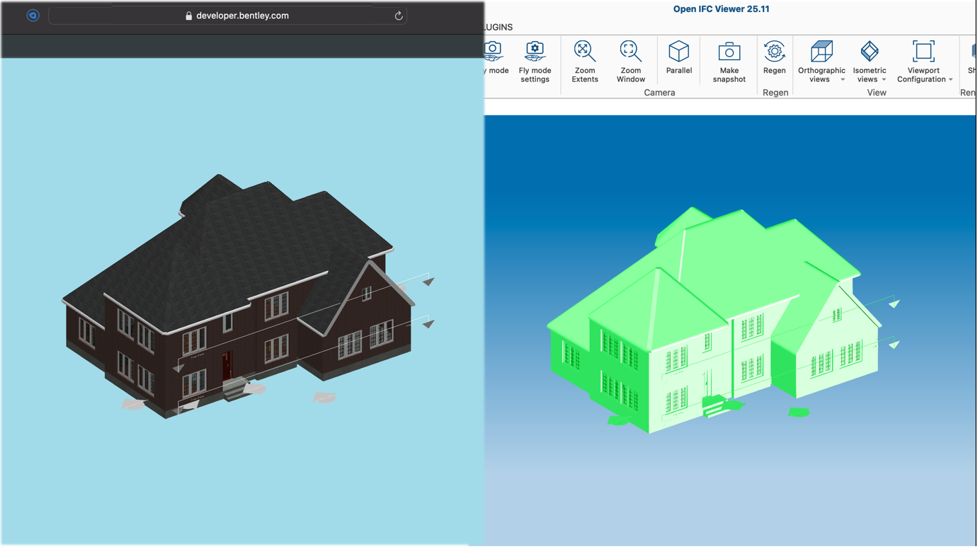Expand the Viewport Configuration menu
The width and height of the screenshot is (980, 549).
pos(950,80)
